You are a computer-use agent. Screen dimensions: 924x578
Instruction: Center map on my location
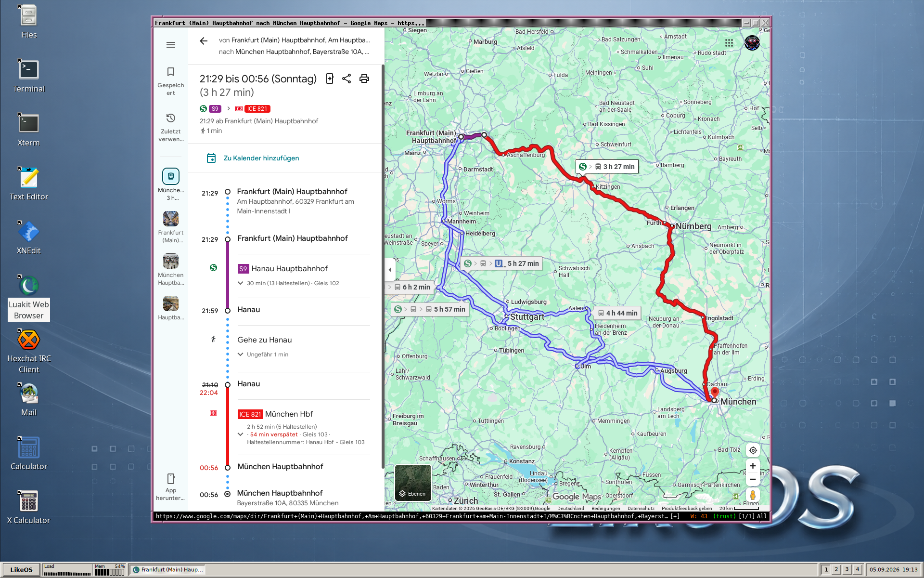(753, 450)
